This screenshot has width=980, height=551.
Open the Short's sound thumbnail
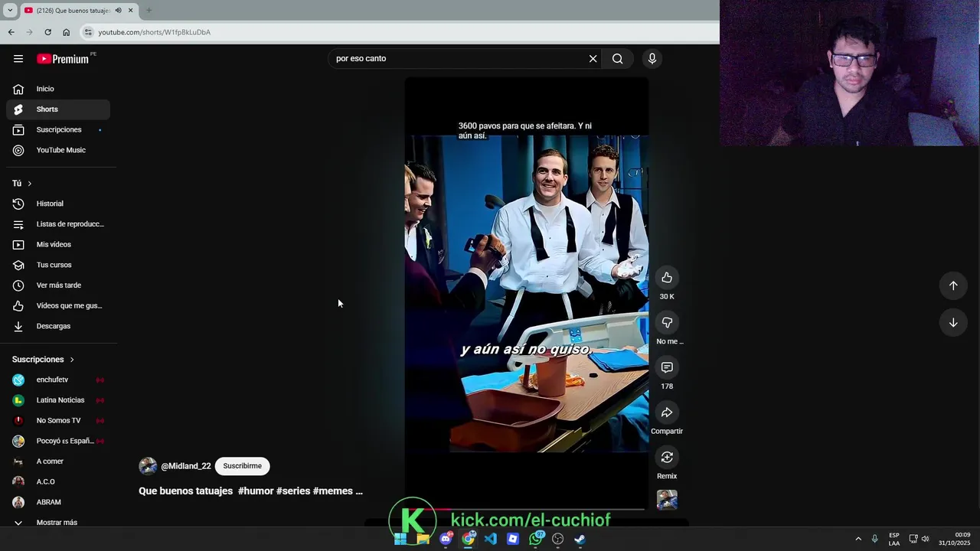coord(667,500)
